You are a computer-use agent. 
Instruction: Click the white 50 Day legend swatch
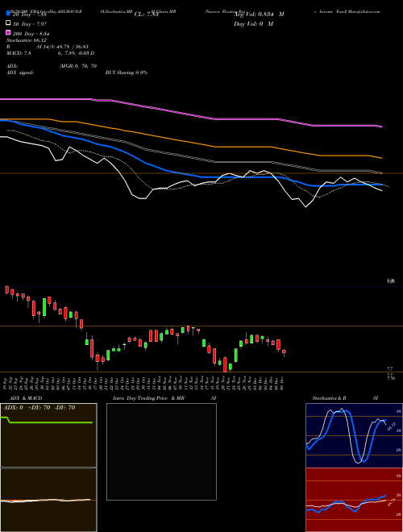tap(9, 23)
